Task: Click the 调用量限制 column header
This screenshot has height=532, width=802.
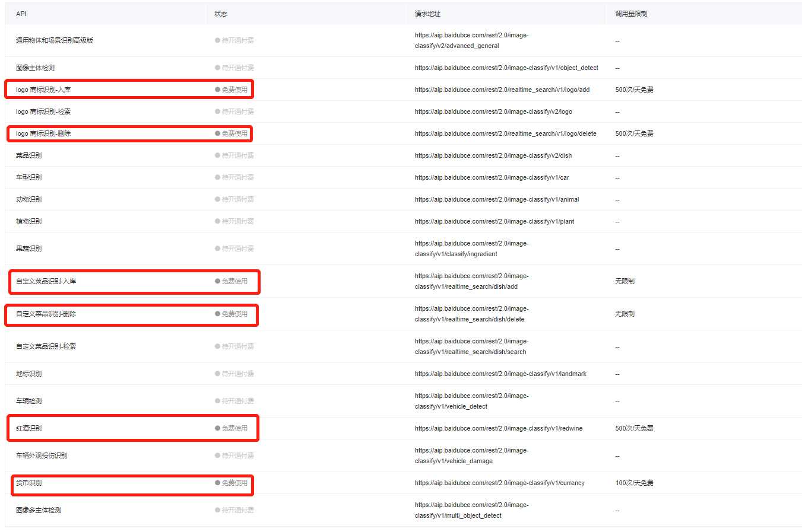Action: [x=631, y=14]
